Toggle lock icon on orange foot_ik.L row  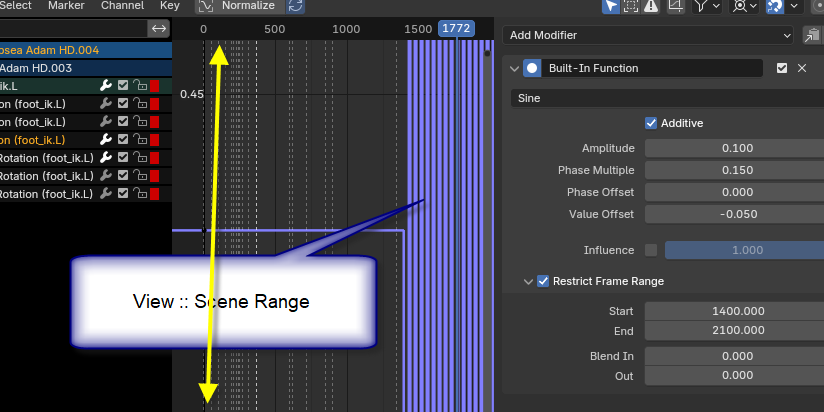(139, 139)
